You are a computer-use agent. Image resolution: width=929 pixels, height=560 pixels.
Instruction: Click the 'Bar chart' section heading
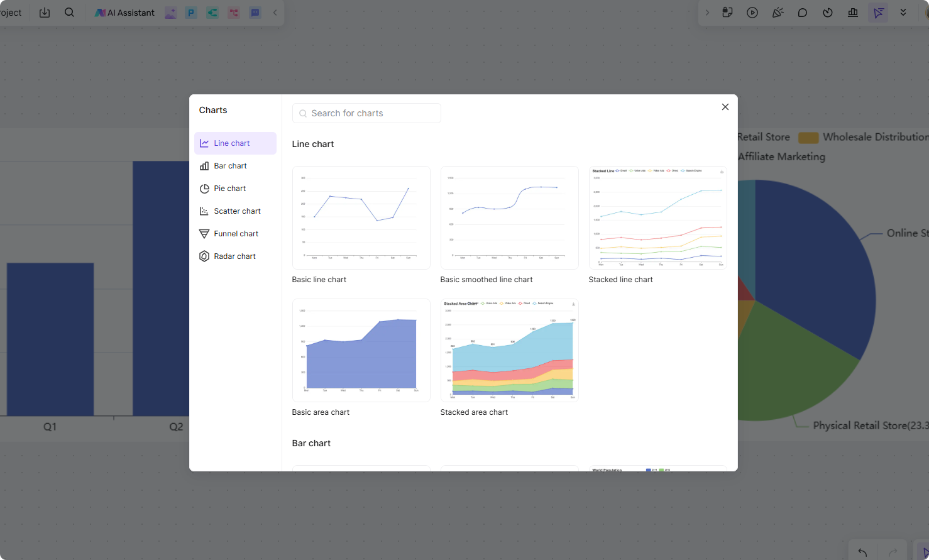[x=311, y=443]
